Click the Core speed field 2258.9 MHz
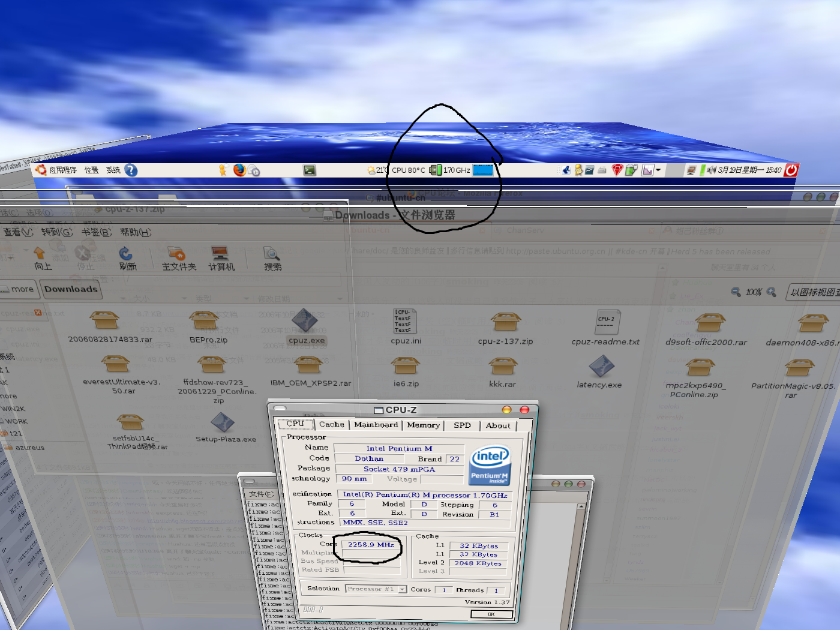The height and width of the screenshot is (630, 840). (371, 545)
